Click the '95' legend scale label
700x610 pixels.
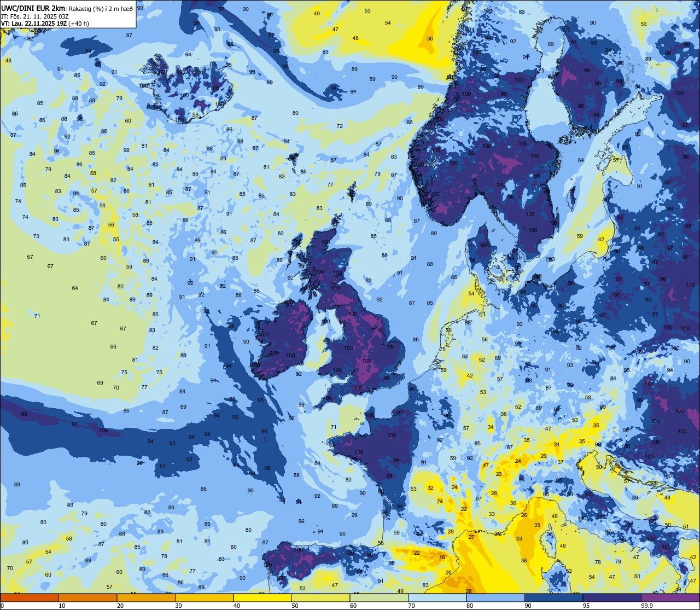(586, 606)
